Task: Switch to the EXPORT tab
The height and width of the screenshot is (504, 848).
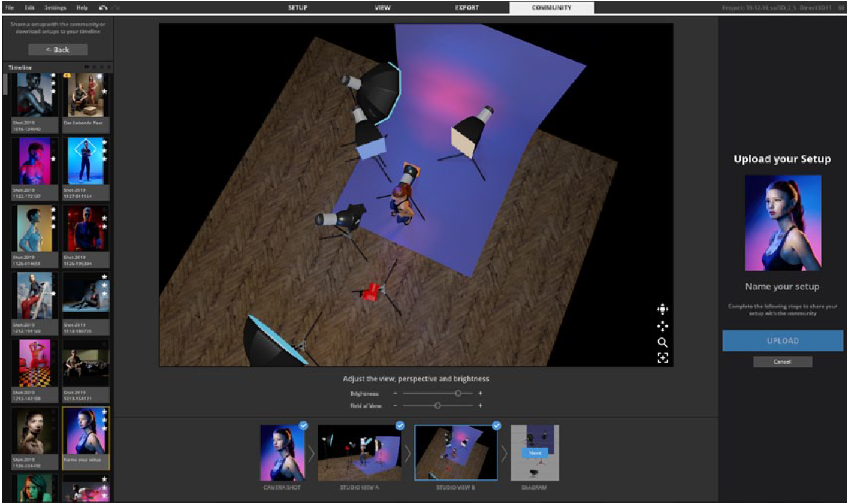Action: [x=467, y=8]
